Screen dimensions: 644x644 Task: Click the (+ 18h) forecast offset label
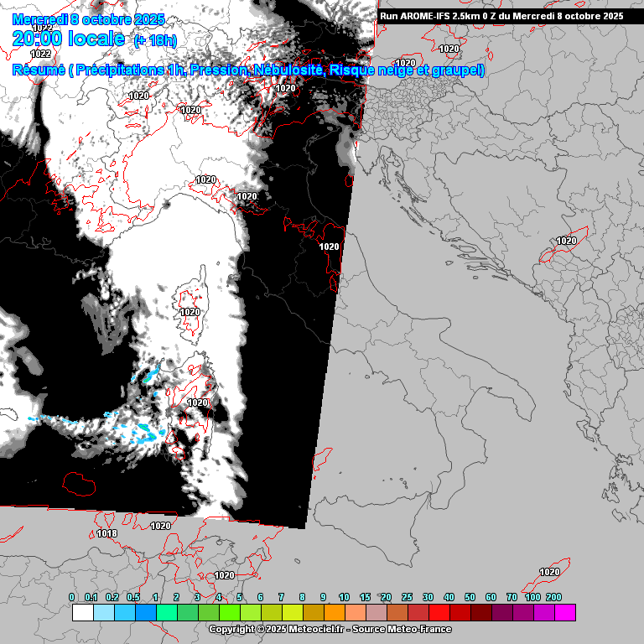pos(155,40)
